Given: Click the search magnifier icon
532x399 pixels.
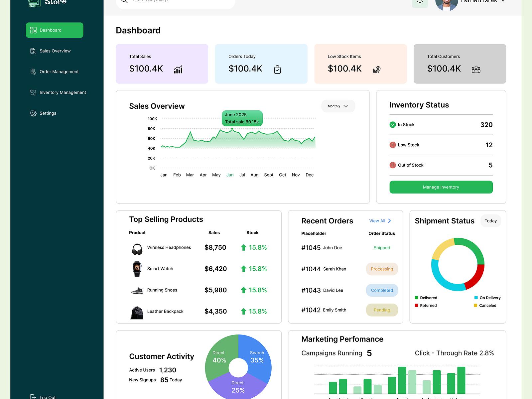Looking at the screenshot, I should 124,1.
